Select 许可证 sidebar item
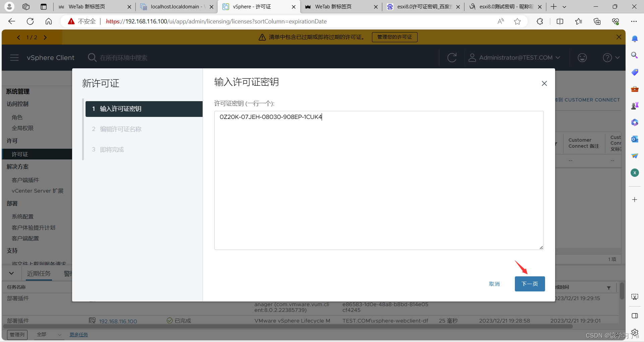Screen dimensions: 644x342 pos(37,154)
